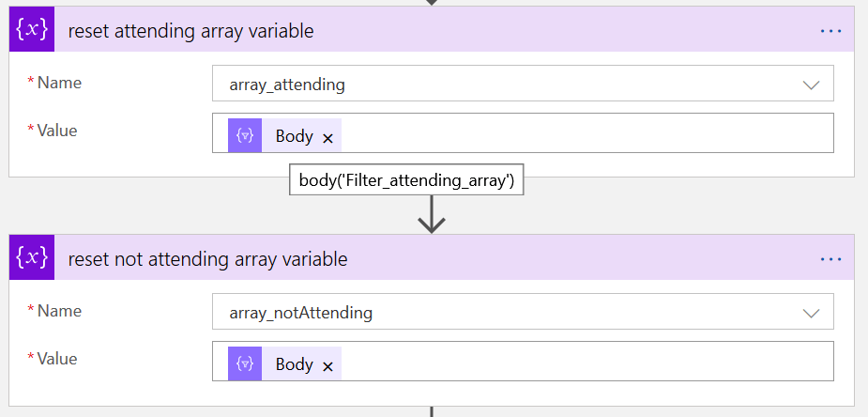Open ellipsis menu for reset not attending array variable
868x417 pixels.
coord(830,258)
